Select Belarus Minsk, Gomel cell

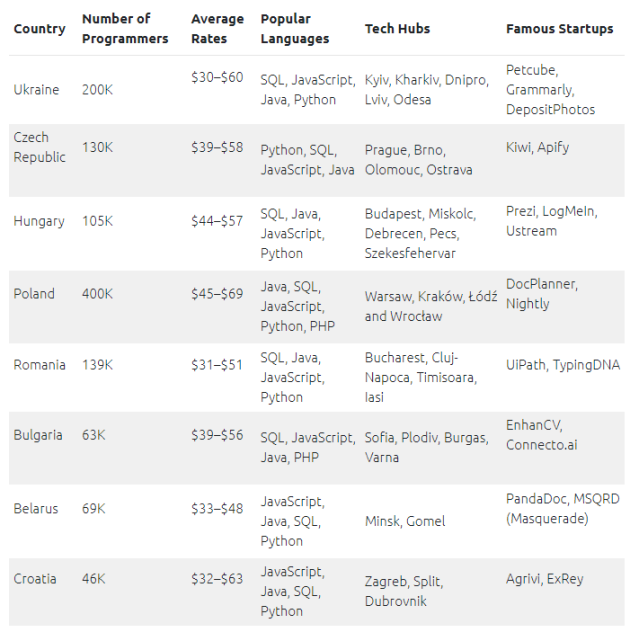pyautogui.click(x=405, y=521)
